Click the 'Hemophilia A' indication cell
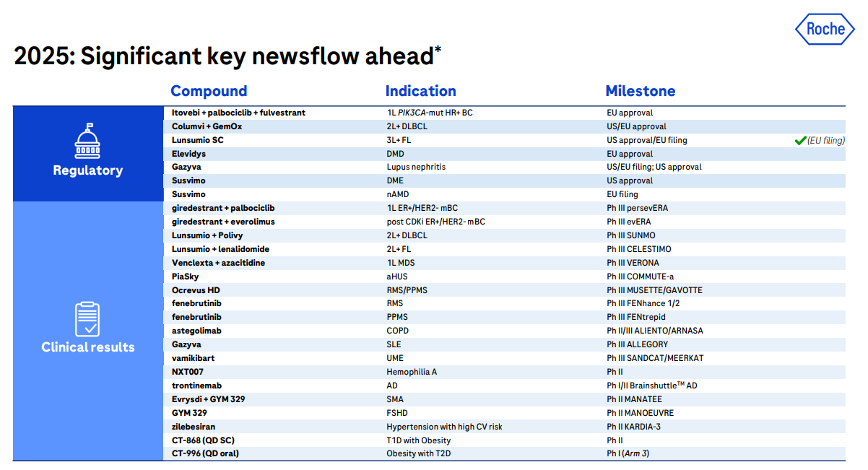The height and width of the screenshot is (470, 868). pos(412,372)
